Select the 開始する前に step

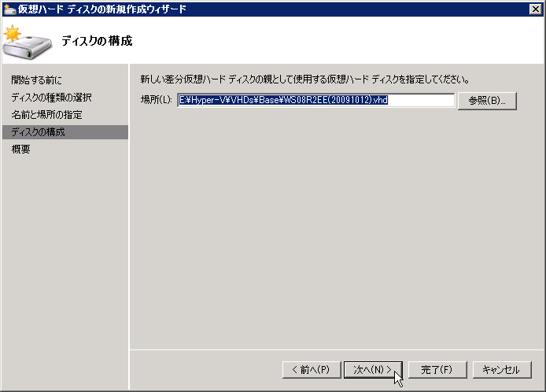tap(36, 80)
